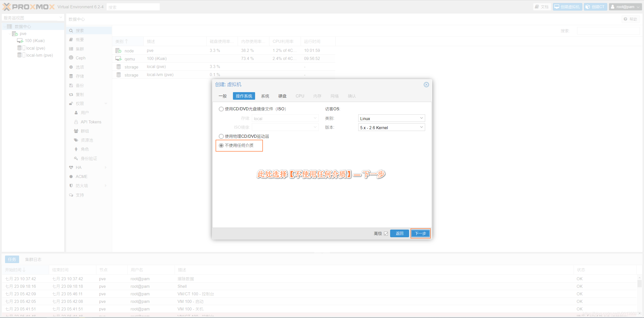Select 使用CD/DVD光盘镜像文件 (ISO) radio button
644x318 pixels.
[221, 109]
